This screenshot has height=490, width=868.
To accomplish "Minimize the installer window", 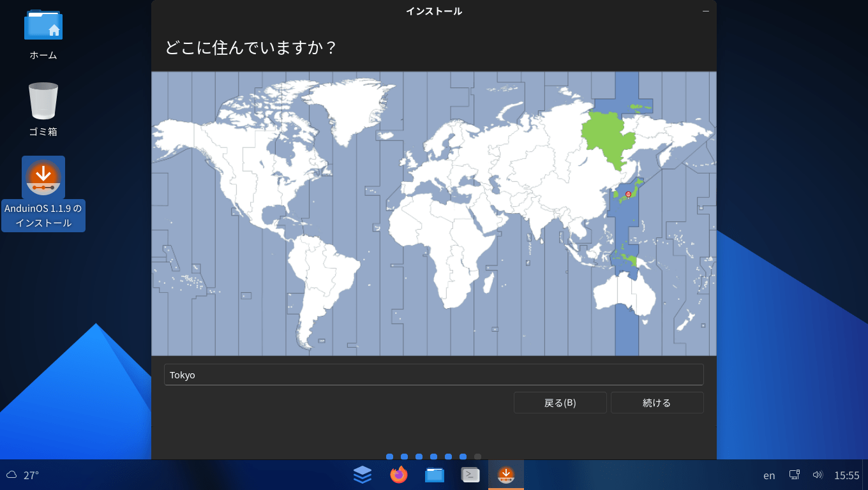I will point(706,11).
